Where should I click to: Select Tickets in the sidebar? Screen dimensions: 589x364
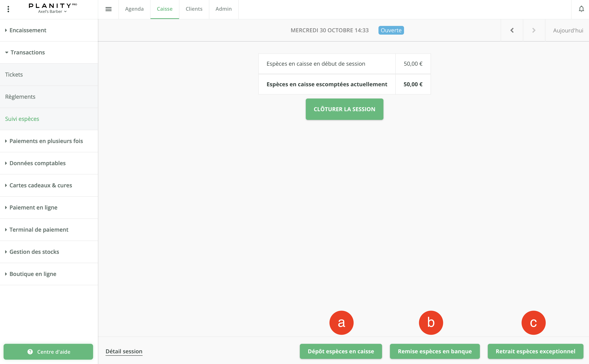tap(14, 75)
